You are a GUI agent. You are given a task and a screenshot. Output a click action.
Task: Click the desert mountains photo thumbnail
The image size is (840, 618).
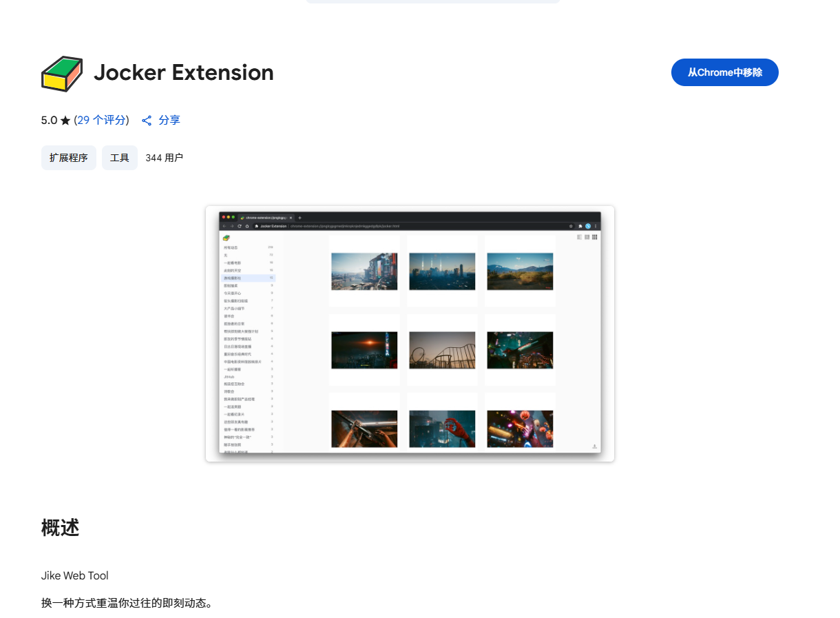pos(520,271)
